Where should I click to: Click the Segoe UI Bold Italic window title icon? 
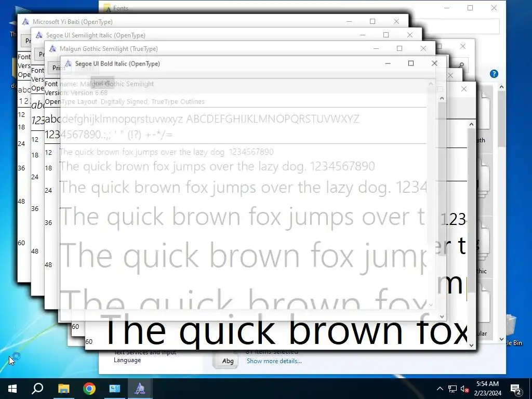click(x=68, y=63)
